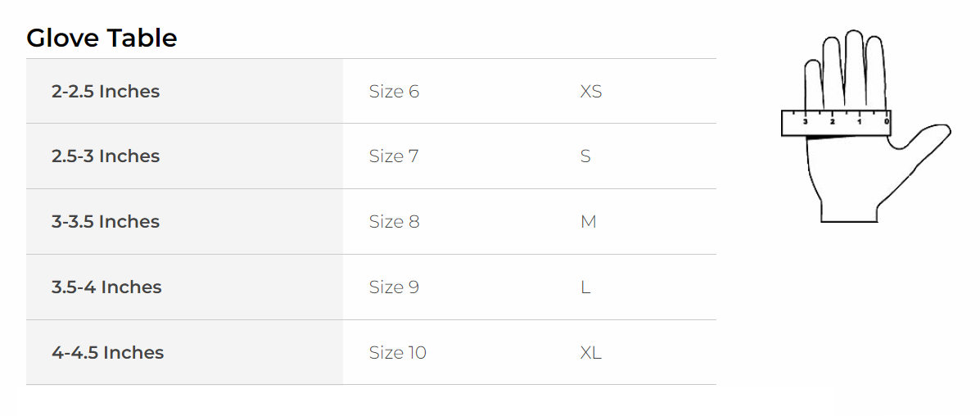Click the Size 7 cell

click(x=394, y=156)
